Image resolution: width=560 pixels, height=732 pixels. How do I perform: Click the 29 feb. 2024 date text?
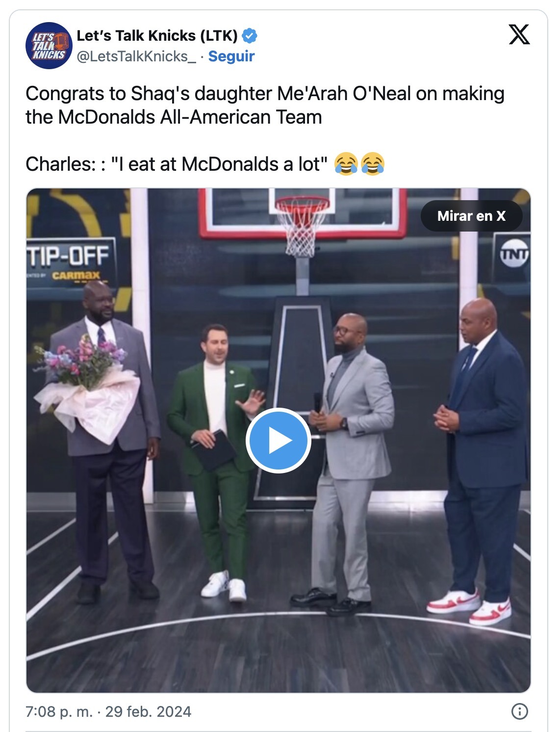(148, 711)
